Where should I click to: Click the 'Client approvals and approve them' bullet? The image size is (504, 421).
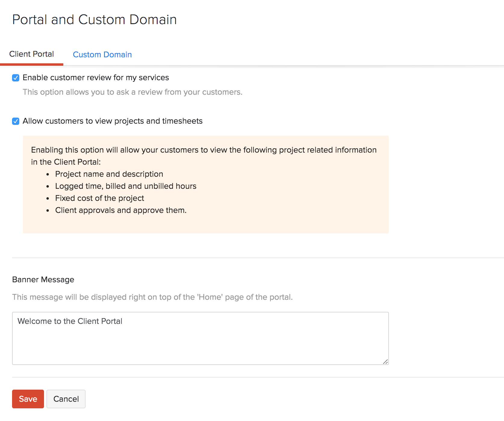[x=121, y=210]
